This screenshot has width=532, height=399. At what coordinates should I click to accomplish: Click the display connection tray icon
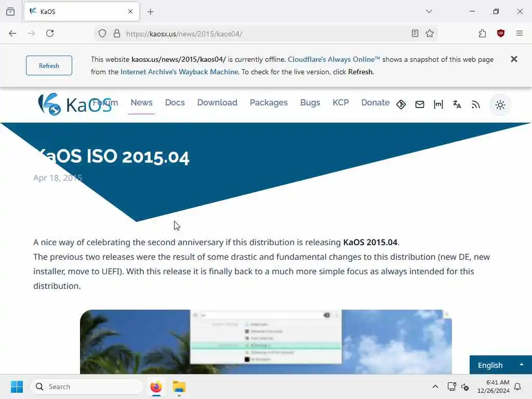click(x=451, y=387)
